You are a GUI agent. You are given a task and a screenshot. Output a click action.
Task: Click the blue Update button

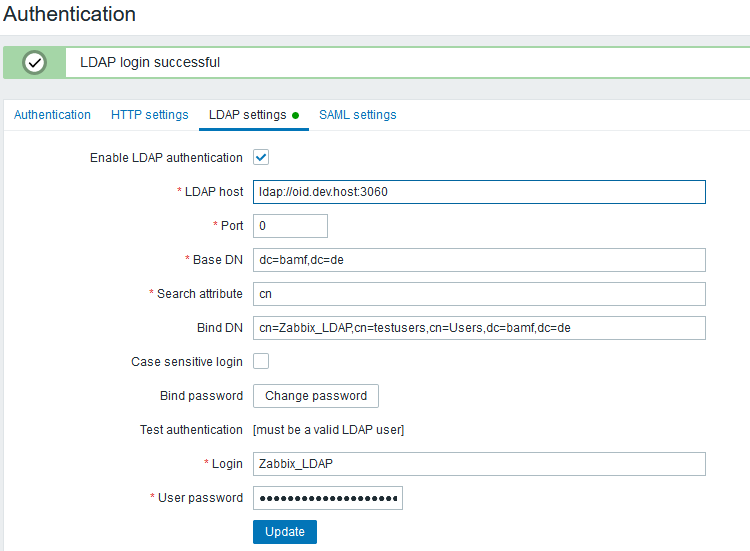pos(285,532)
